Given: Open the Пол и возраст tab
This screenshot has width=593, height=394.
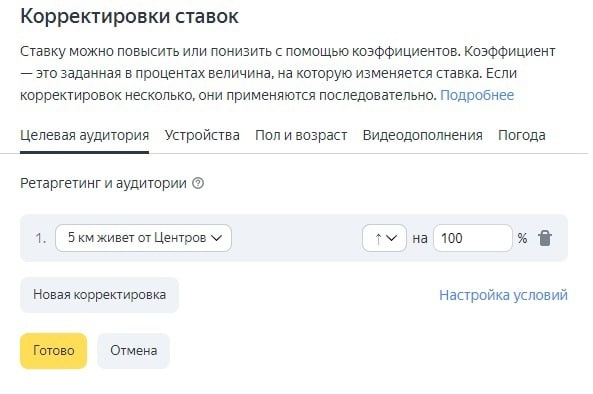Looking at the screenshot, I should (301, 135).
